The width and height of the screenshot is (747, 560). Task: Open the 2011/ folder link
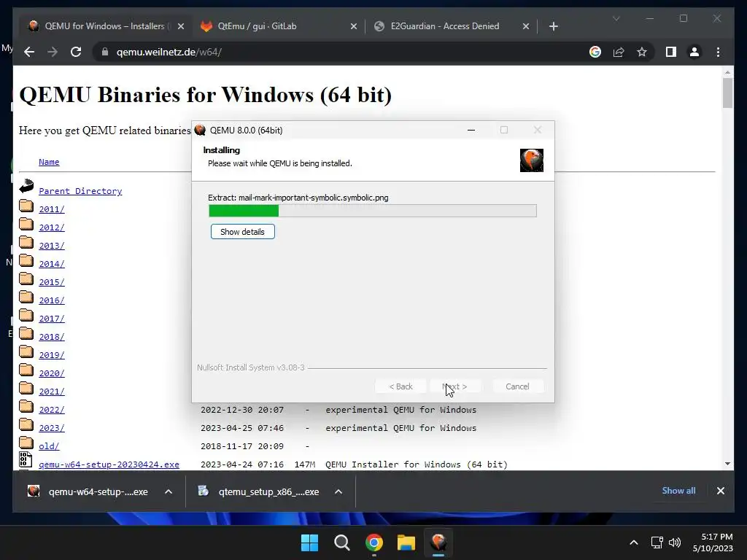pyautogui.click(x=52, y=209)
